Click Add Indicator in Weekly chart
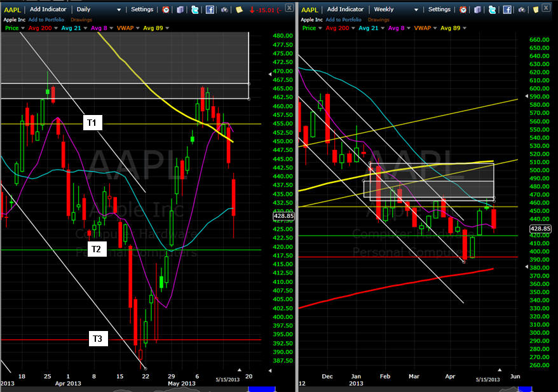The image size is (558, 392). pyautogui.click(x=345, y=10)
